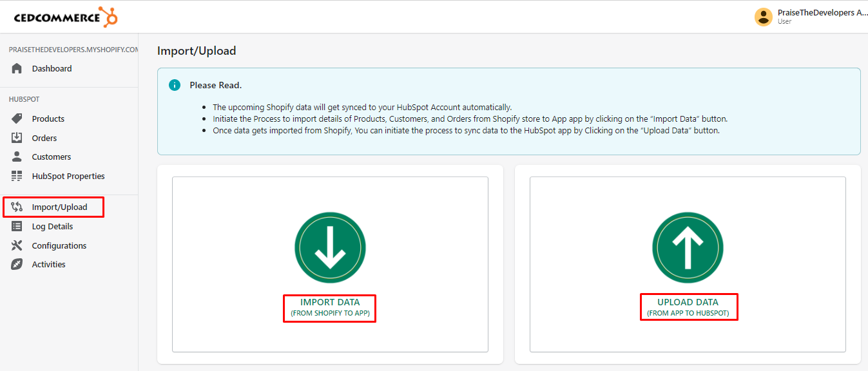The image size is (868, 371).
Task: Click the Products tag icon
Action: 17,119
